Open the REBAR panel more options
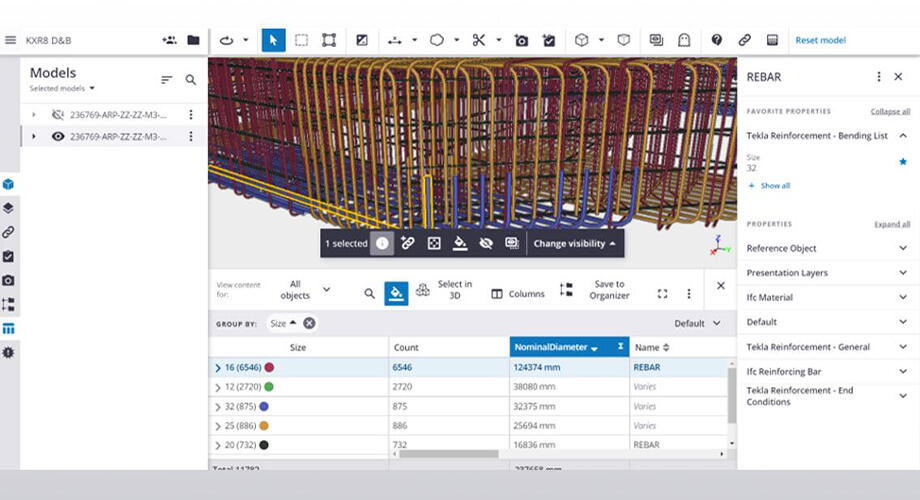The height and width of the screenshot is (500, 920). tap(878, 77)
